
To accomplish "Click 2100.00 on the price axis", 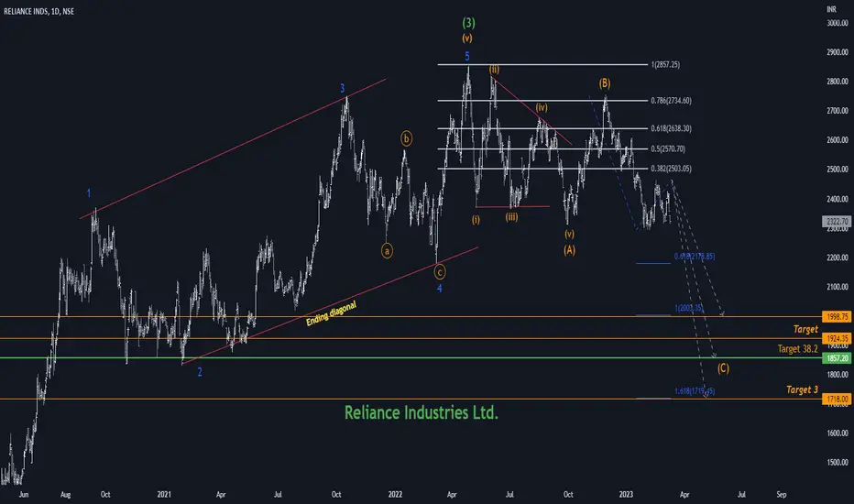I will click(x=838, y=287).
